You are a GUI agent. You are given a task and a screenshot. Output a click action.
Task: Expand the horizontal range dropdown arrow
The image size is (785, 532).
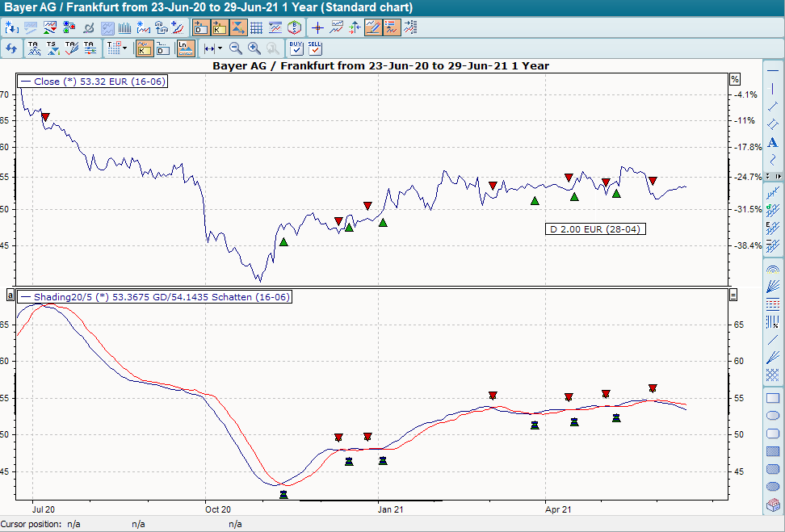(x=220, y=48)
